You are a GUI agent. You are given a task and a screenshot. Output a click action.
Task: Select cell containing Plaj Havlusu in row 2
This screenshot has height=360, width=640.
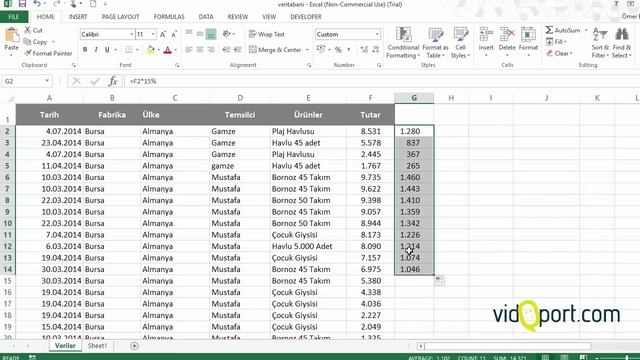pos(308,131)
